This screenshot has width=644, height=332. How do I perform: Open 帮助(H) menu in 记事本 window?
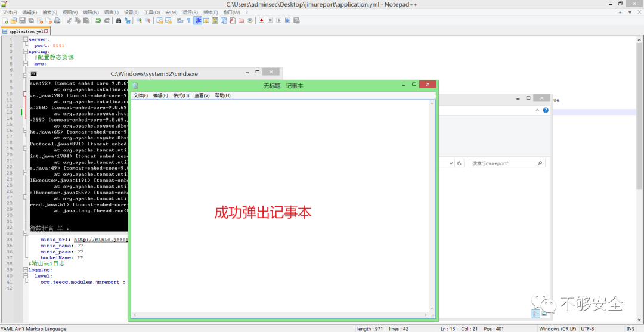click(x=222, y=95)
